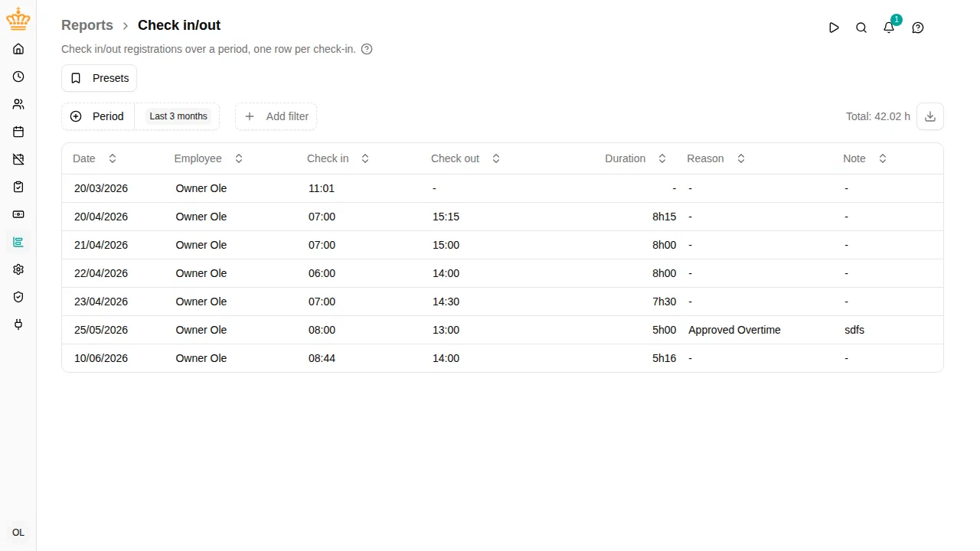Open the Home icon in the sidebar
This screenshot has width=980, height=551.
(18, 49)
